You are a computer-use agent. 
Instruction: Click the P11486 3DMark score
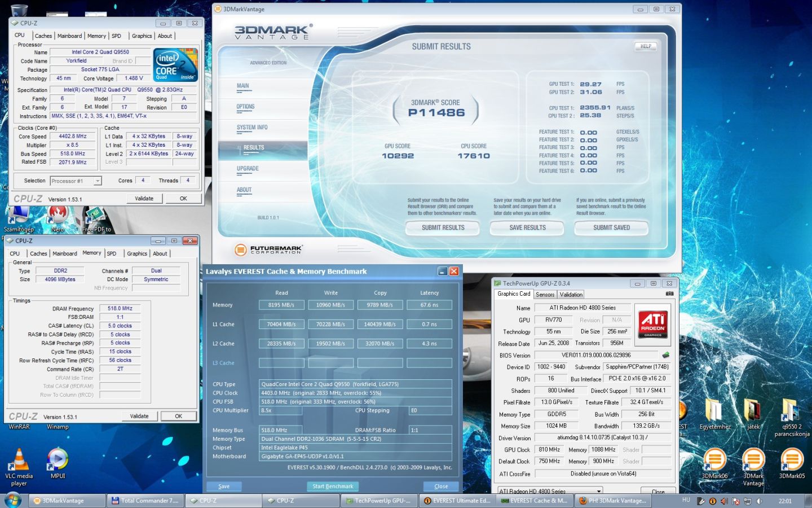point(436,113)
